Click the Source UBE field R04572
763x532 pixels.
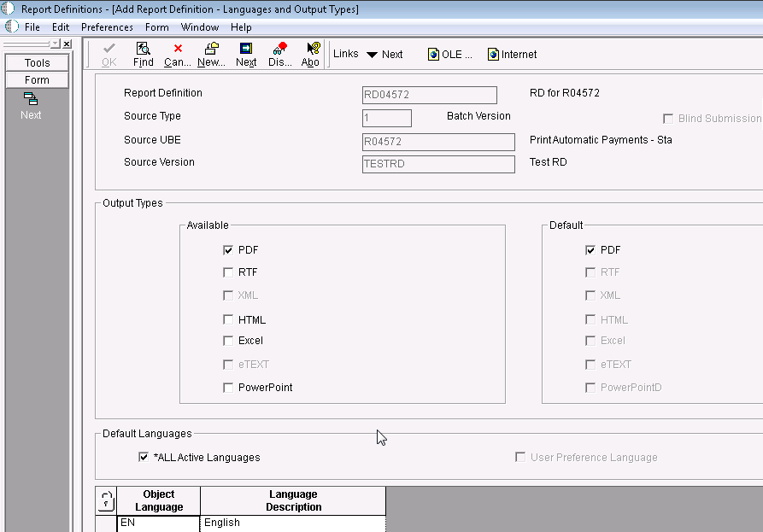pyautogui.click(x=438, y=142)
